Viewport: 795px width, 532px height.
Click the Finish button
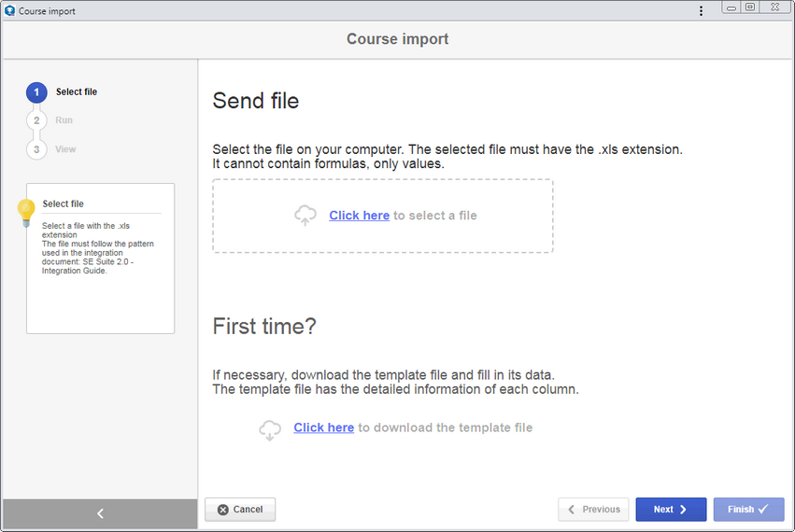click(x=748, y=510)
